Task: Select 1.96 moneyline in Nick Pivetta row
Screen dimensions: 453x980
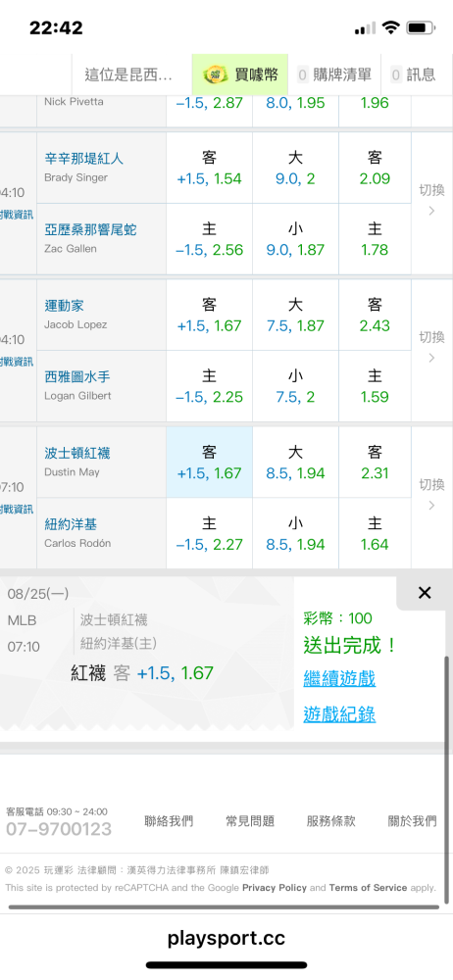Action: (375, 111)
